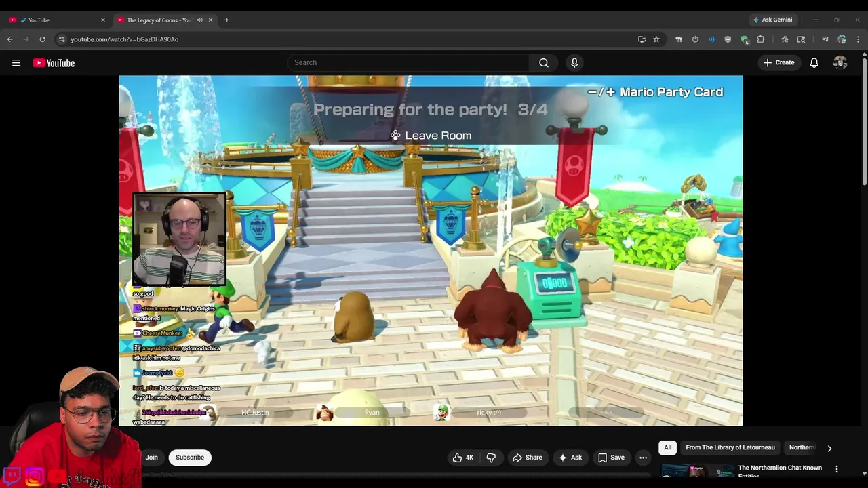Viewport: 868px width, 488px height.
Task: Open the YouTube account avatar menu
Action: (x=840, y=63)
